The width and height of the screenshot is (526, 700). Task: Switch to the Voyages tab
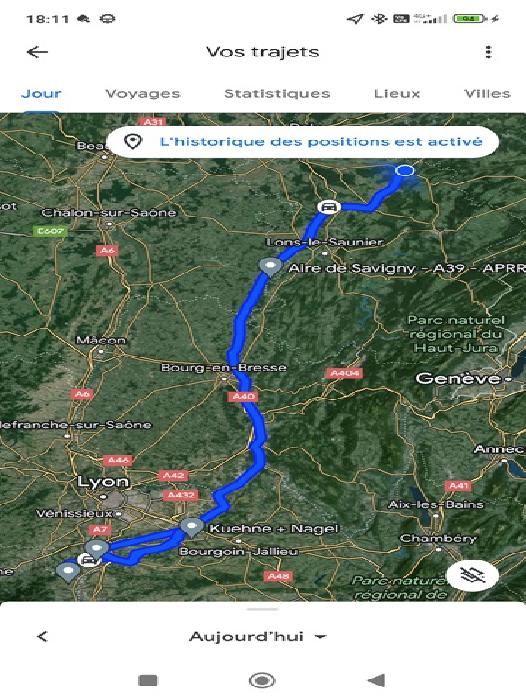[142, 93]
